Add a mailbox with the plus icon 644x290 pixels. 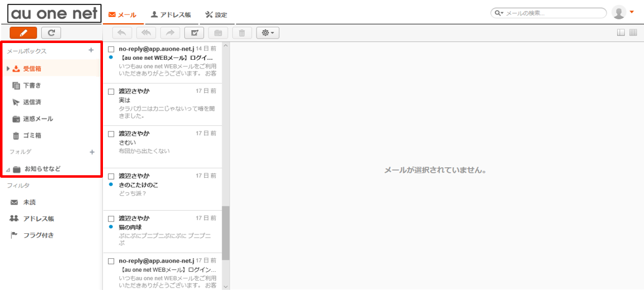[91, 51]
